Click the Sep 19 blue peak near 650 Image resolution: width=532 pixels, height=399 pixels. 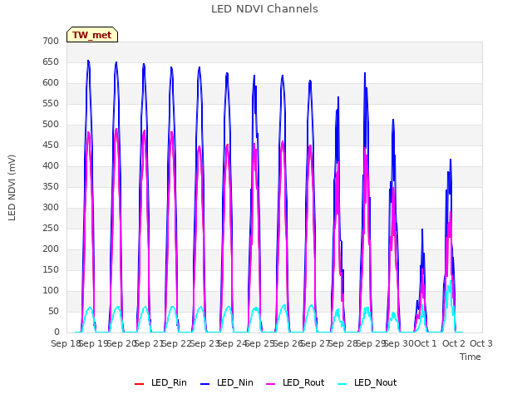coord(88,61)
